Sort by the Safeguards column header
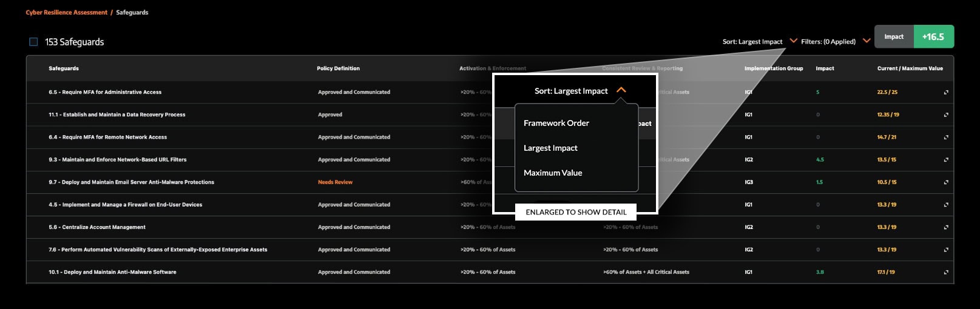Image resolution: width=980 pixels, height=309 pixels. click(64, 68)
